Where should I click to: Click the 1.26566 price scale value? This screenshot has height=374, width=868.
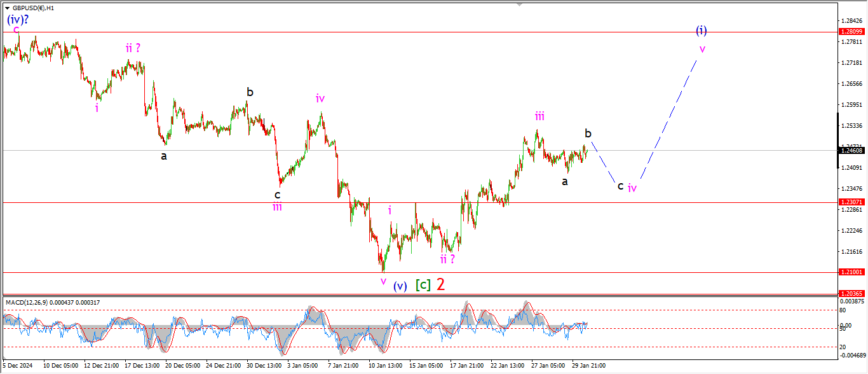[x=851, y=84]
